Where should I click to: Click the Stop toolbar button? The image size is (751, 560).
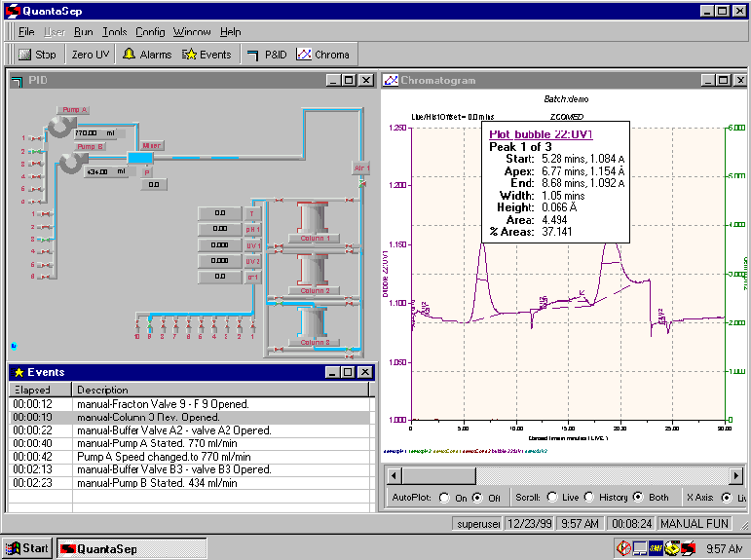(x=38, y=55)
